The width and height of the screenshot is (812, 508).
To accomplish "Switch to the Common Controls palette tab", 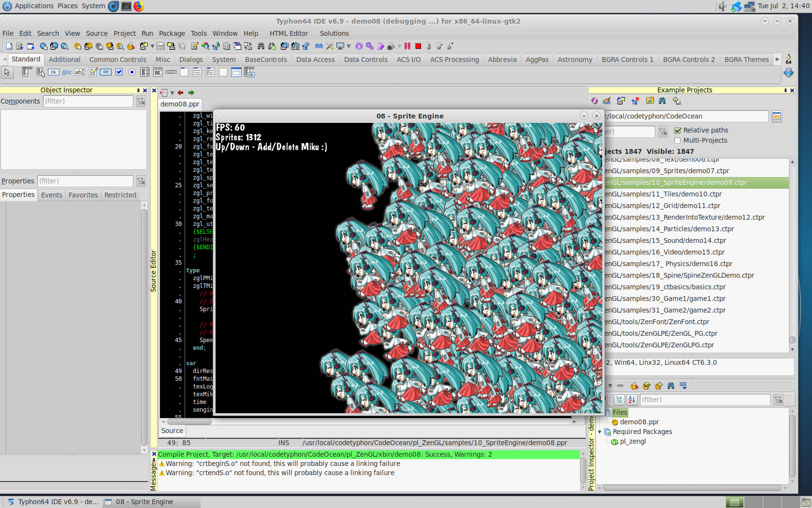I will pos(118,60).
